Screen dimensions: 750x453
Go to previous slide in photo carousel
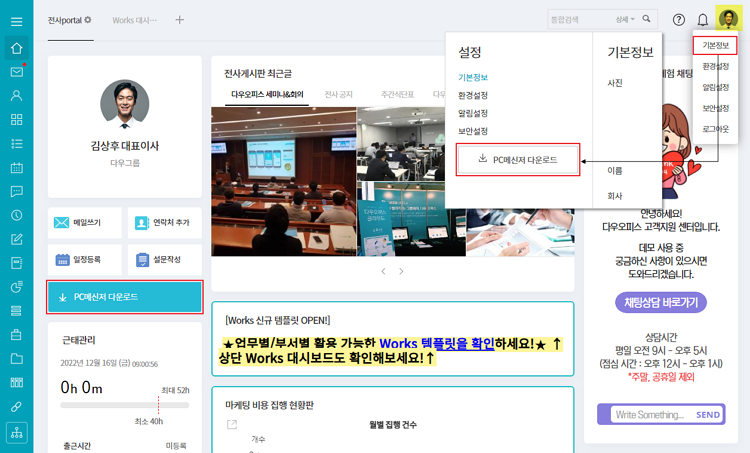(x=381, y=271)
